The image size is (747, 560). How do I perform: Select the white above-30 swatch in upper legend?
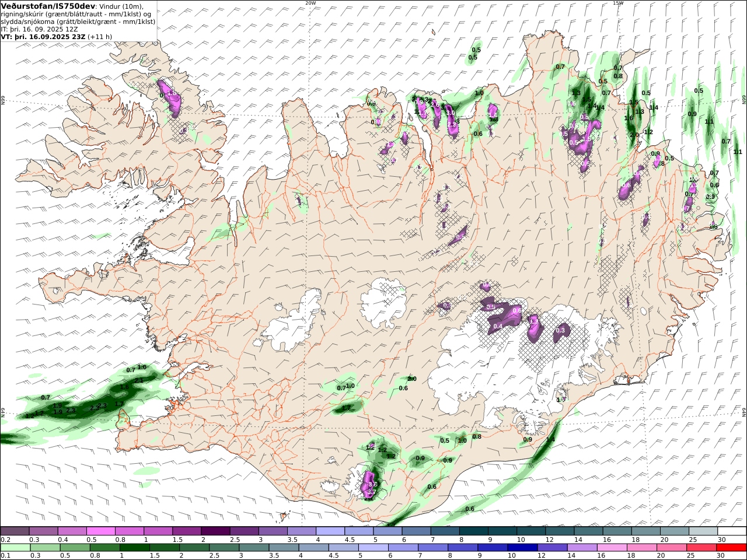[x=732, y=531]
